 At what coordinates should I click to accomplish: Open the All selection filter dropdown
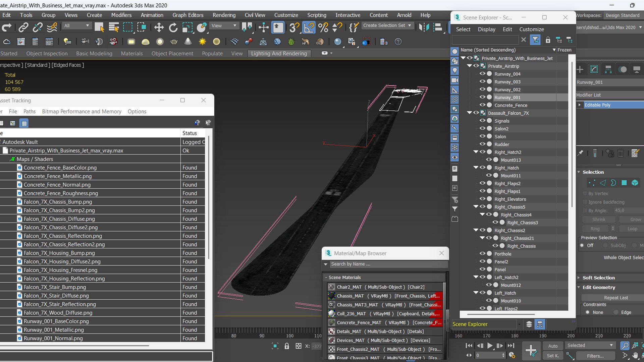(77, 26)
